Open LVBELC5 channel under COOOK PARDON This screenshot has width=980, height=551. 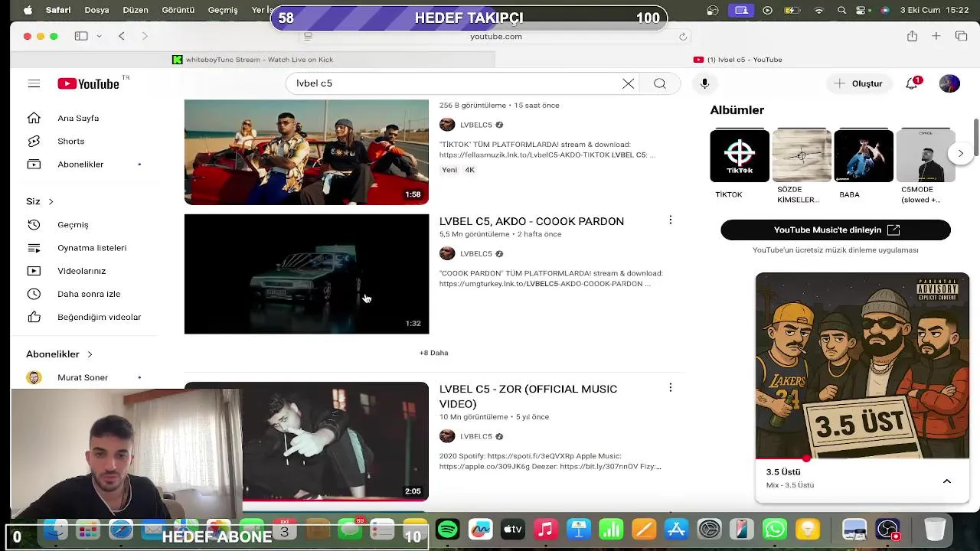click(x=475, y=253)
